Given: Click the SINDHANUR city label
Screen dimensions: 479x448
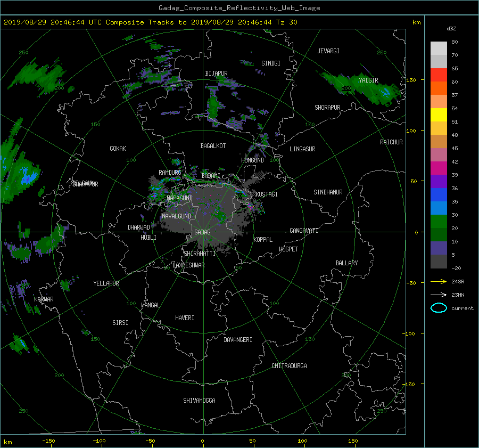Looking at the screenshot, I should pyautogui.click(x=328, y=192).
